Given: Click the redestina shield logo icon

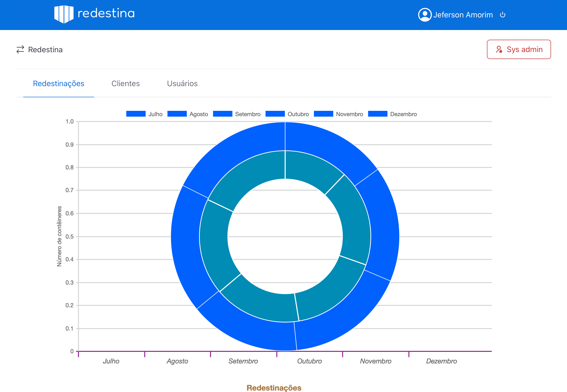Looking at the screenshot, I should point(64,14).
